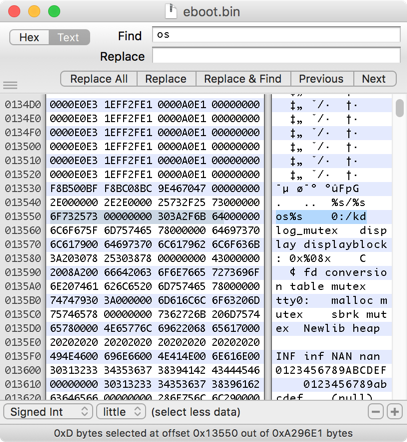
Task: Open the little endian dropdown
Action: pyautogui.click(x=121, y=412)
